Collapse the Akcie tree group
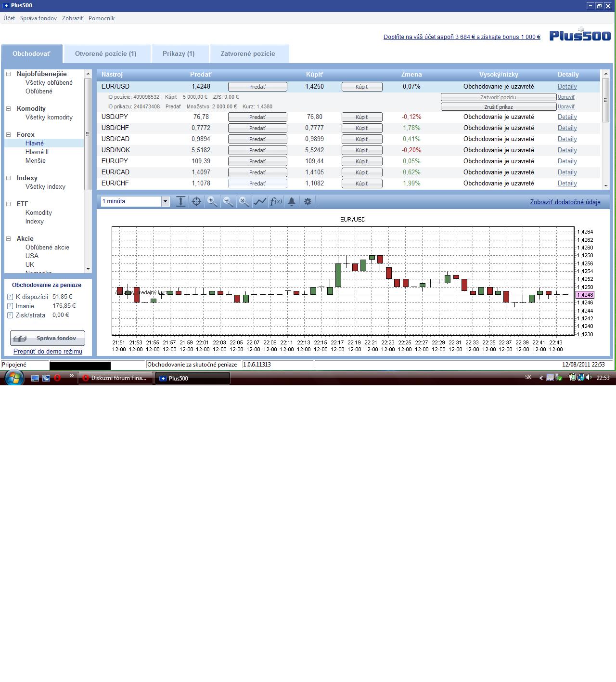616x682 pixels. click(x=8, y=239)
